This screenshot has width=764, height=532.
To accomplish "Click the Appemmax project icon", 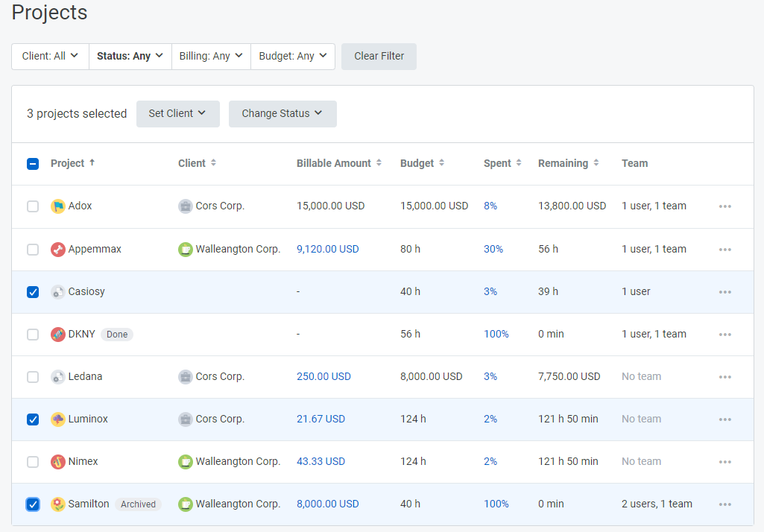I will click(58, 250).
